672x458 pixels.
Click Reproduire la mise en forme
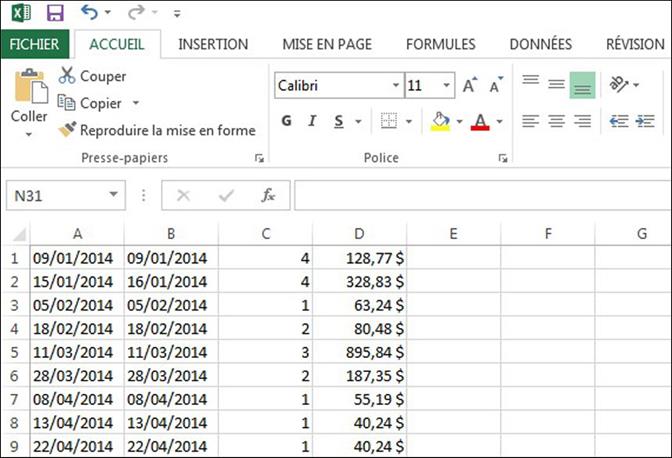(x=157, y=130)
